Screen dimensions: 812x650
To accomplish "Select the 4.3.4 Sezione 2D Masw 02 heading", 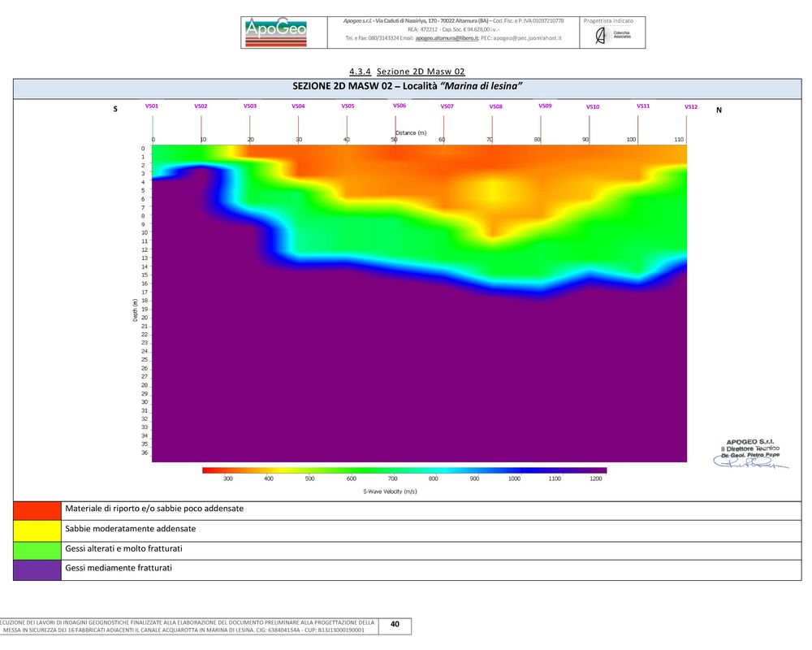I will (x=407, y=71).
